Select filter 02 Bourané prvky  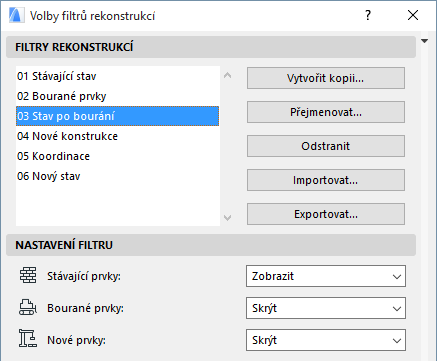[x=117, y=96]
